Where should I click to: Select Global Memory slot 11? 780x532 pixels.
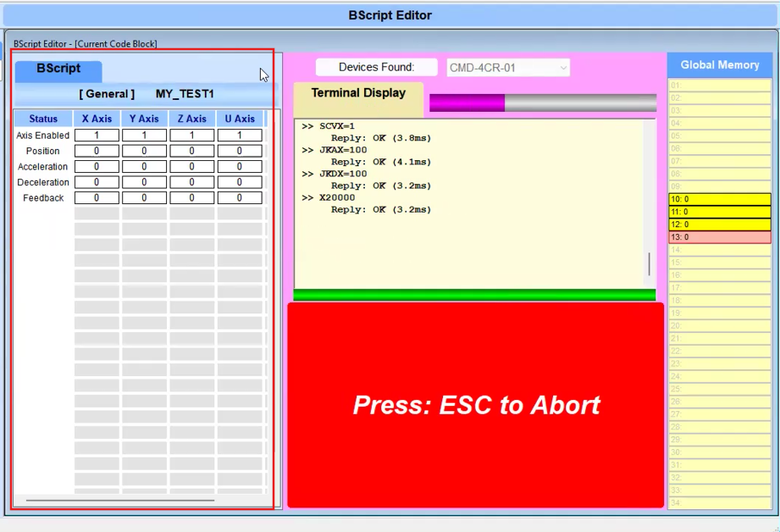coord(720,212)
